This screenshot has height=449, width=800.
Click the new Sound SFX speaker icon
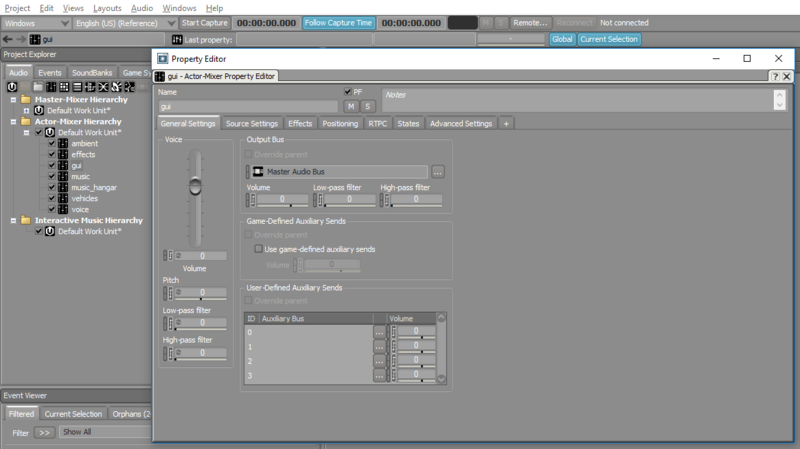[116, 87]
